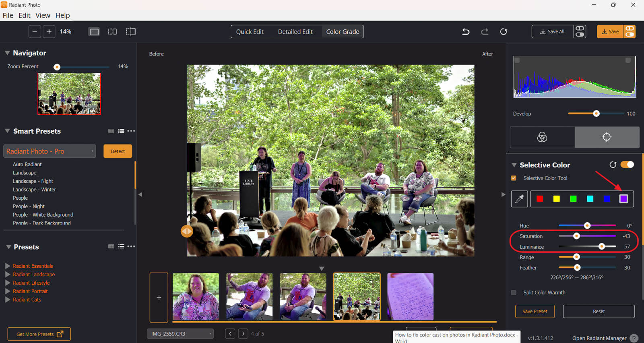Expand the Radiant Landscape preset folder
The width and height of the screenshot is (644, 343).
point(8,275)
